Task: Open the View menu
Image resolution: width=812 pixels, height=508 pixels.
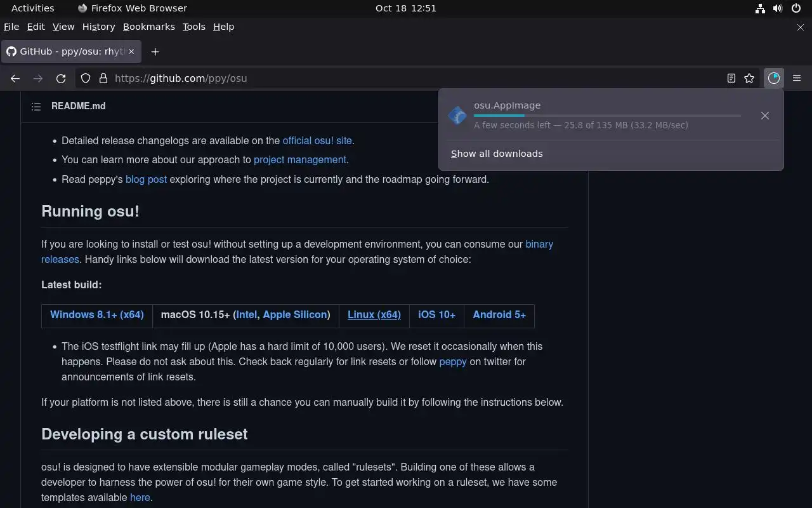Action: tap(63, 27)
